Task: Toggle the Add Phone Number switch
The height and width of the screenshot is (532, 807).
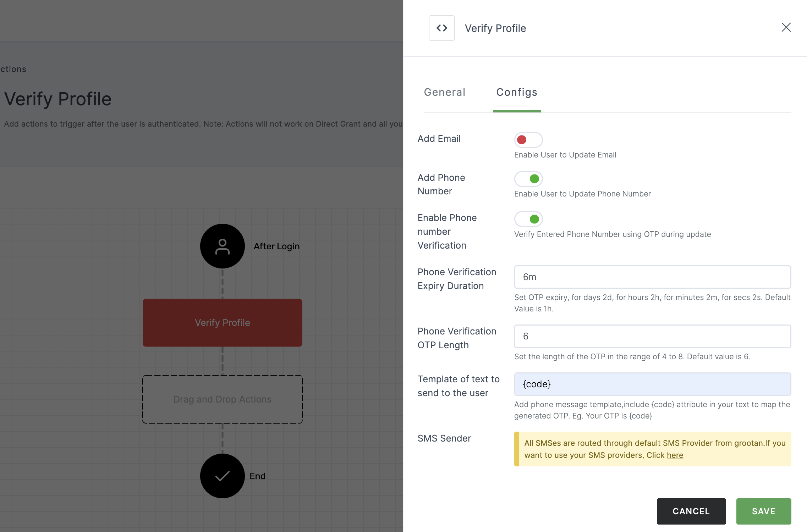Action: tap(528, 178)
